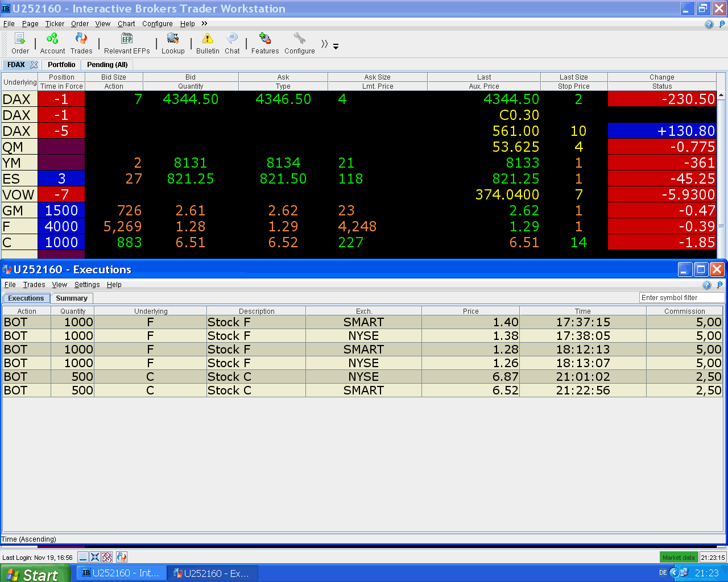Open Relevant EFPs tool

pos(127,39)
